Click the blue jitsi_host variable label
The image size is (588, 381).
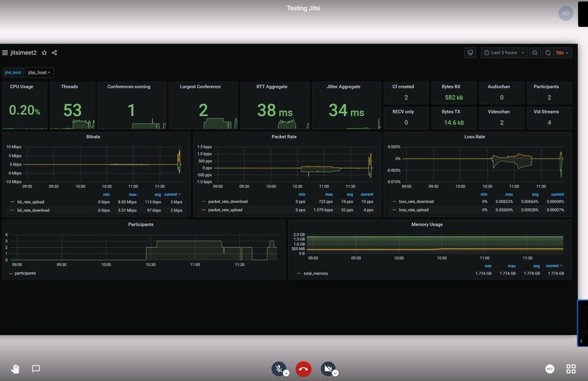click(x=13, y=72)
